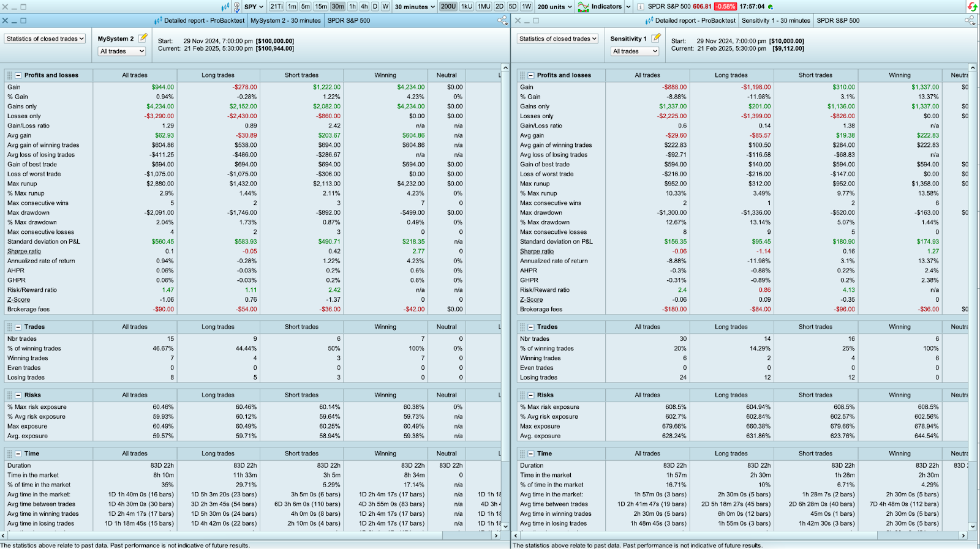Image resolution: width=980 pixels, height=549 pixels.
Task: Click grip handle of Sensitivity 1 Trades section
Action: click(522, 327)
